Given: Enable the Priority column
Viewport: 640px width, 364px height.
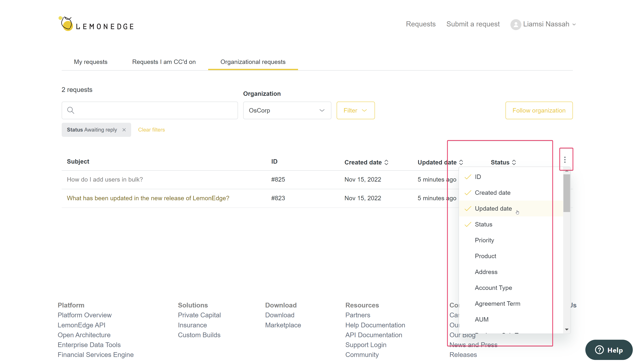Looking at the screenshot, I should click(x=511, y=240).
